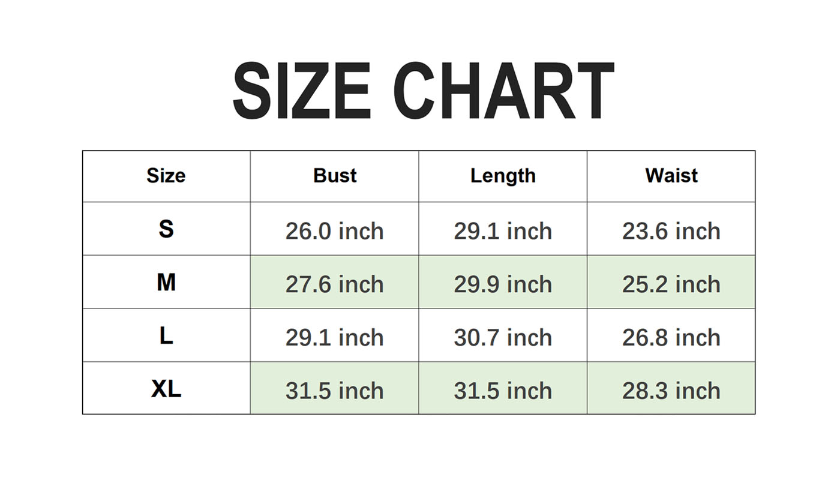The width and height of the screenshot is (840, 504).
Task: Click the L row bust value
Action: pos(335,337)
